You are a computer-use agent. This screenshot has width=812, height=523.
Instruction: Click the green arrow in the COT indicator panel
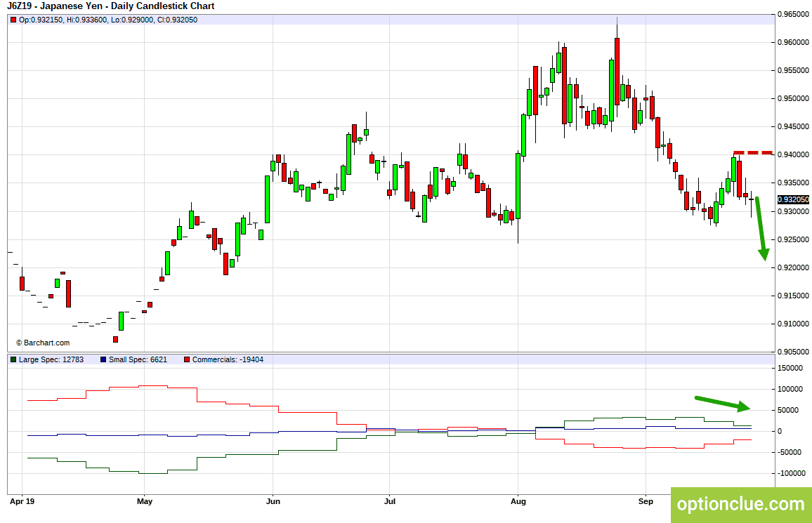pyautogui.click(x=722, y=404)
